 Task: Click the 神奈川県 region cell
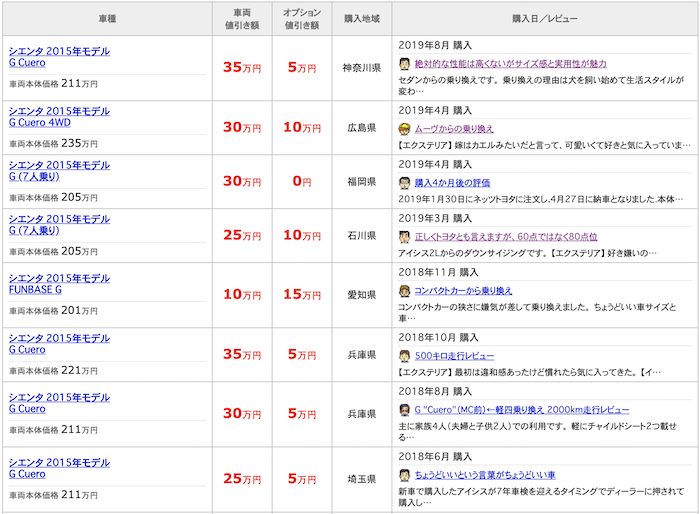coord(362,68)
